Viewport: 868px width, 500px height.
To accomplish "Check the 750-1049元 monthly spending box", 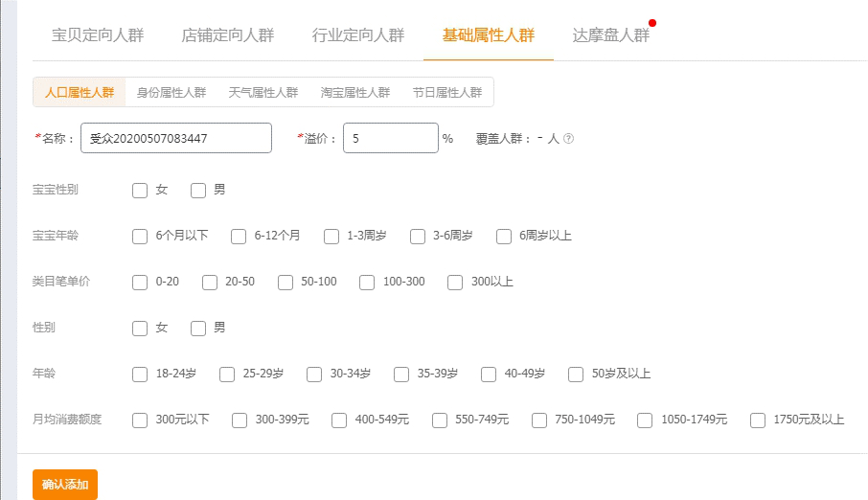I will [539, 420].
